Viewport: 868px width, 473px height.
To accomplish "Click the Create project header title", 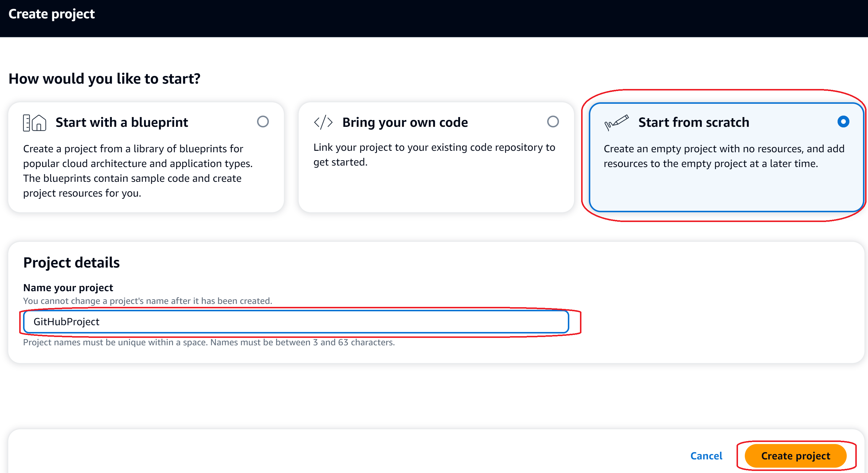I will (52, 14).
